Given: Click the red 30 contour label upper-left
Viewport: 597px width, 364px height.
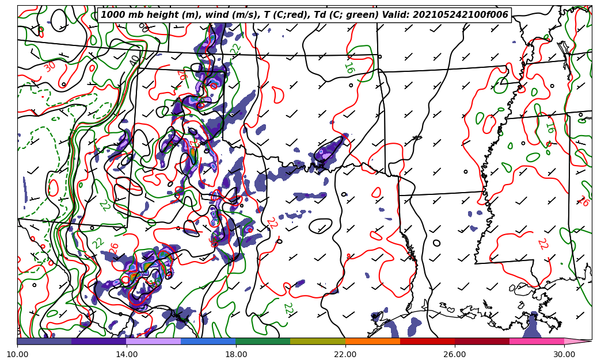Looking at the screenshot, I should coord(50,67).
